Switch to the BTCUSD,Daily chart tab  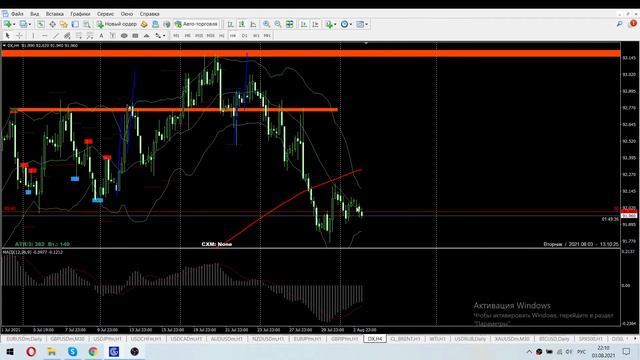[554, 339]
